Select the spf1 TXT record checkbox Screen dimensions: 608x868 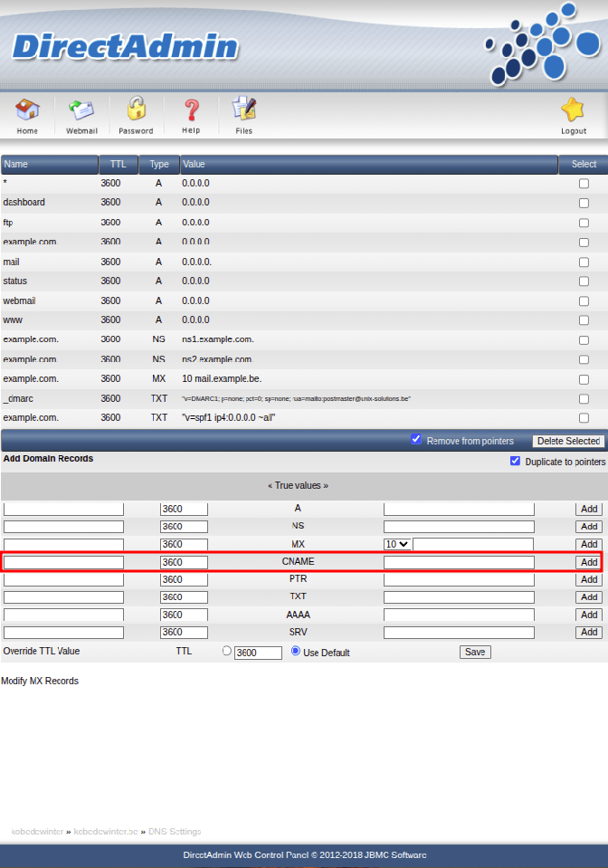584,418
